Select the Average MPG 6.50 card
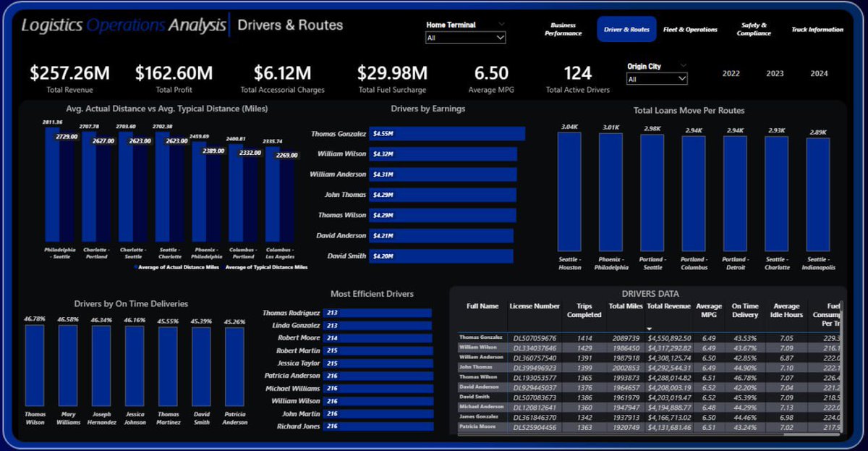 (x=491, y=78)
